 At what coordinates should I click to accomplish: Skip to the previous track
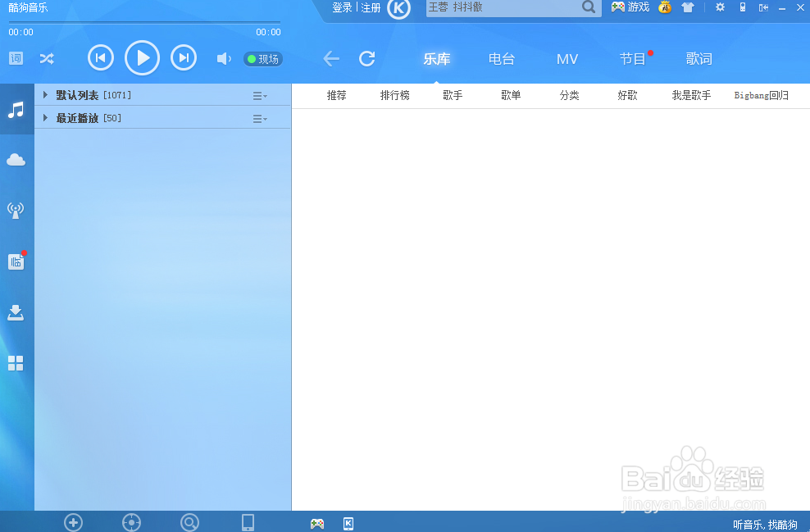click(101, 58)
